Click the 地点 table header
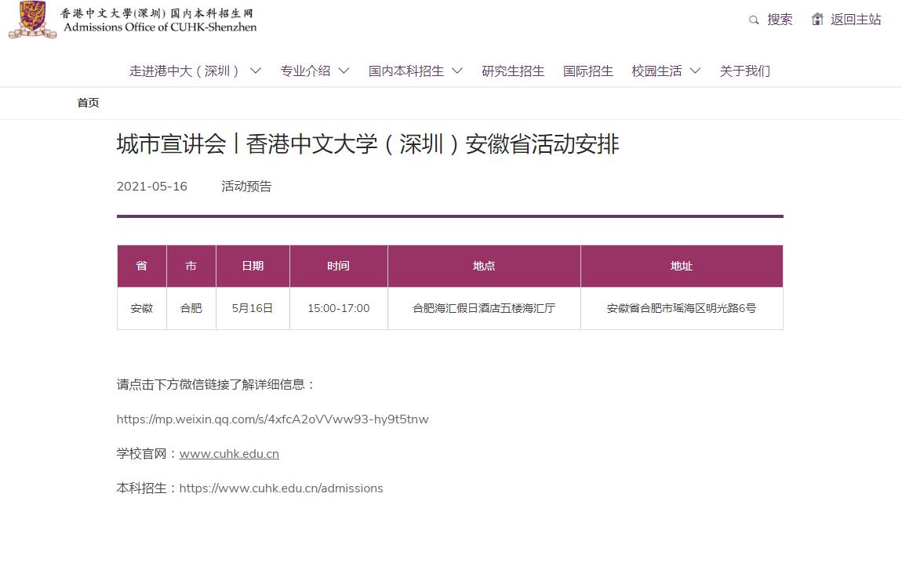902x588 pixels. pyautogui.click(x=484, y=266)
